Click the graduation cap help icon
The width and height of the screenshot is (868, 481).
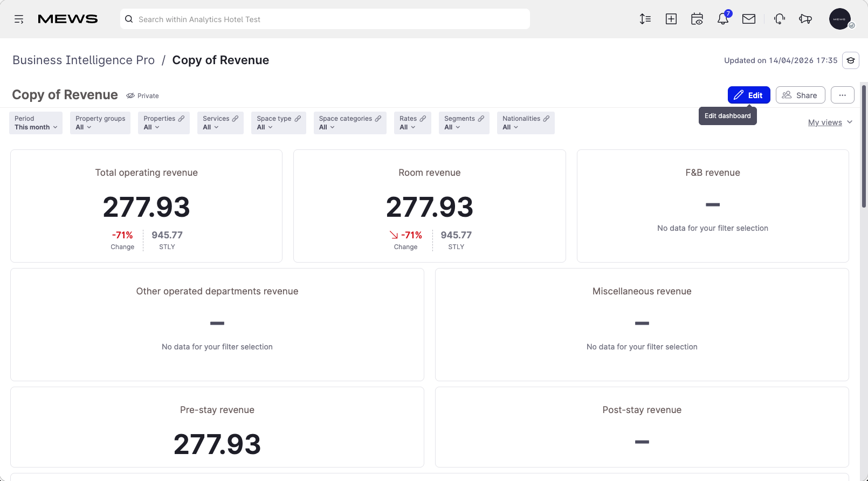click(x=851, y=60)
